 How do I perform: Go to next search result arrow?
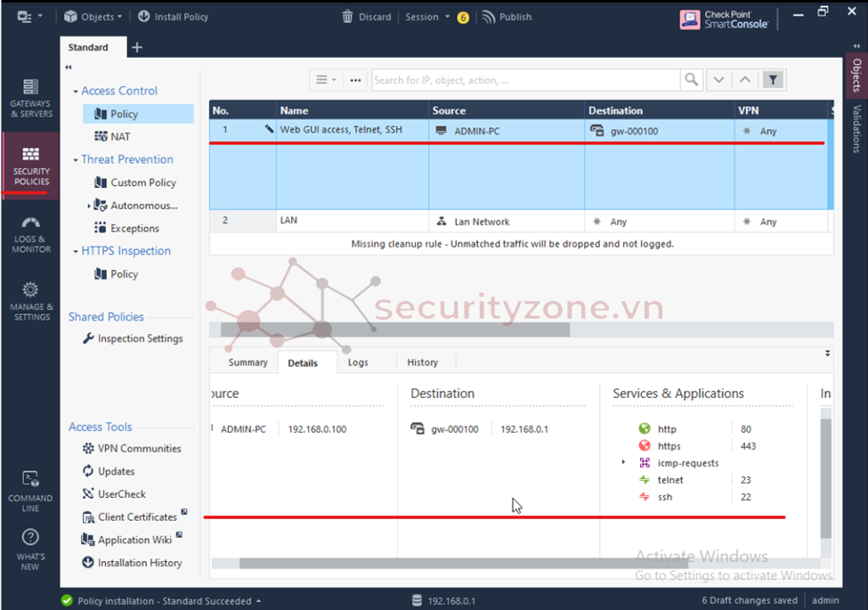coord(718,80)
